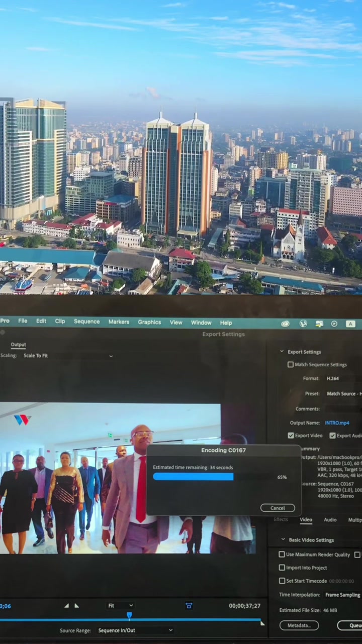The width and height of the screenshot is (362, 644).
Task: Cancel the encoding progress dialog
Action: click(x=278, y=508)
